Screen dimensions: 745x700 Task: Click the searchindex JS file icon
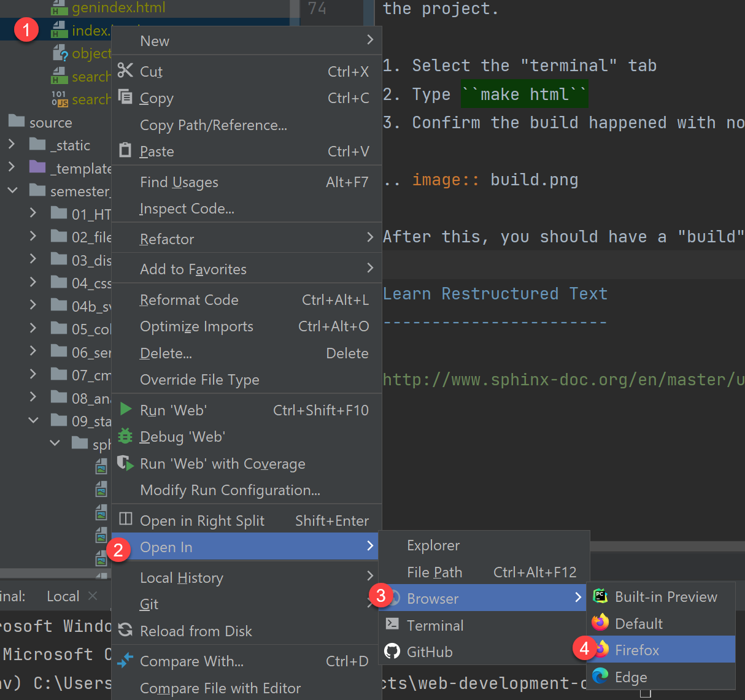(60, 99)
